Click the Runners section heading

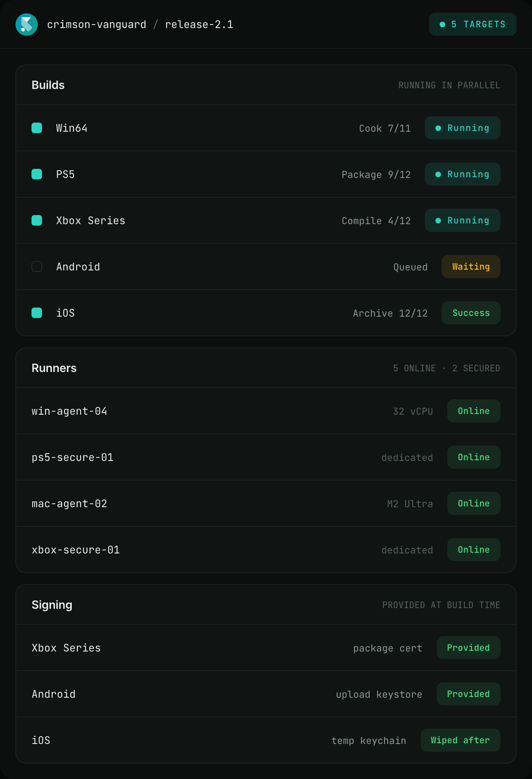(x=54, y=368)
